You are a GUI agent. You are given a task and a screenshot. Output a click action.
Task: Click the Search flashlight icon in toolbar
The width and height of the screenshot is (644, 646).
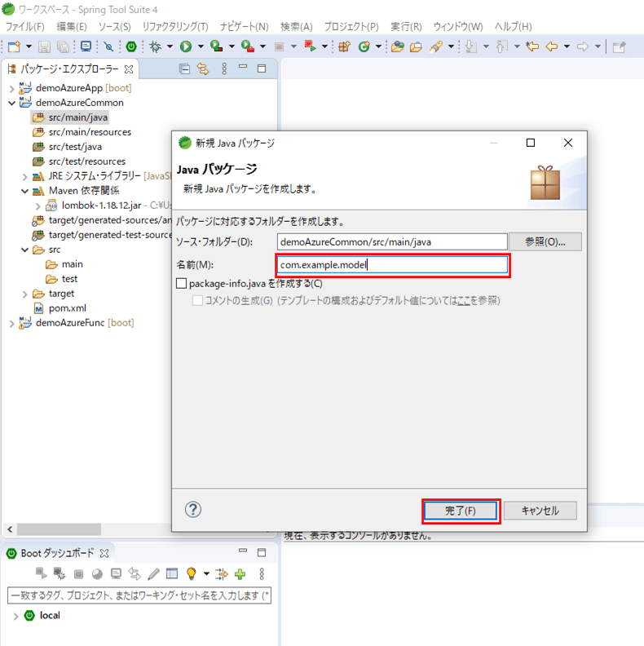tap(435, 46)
